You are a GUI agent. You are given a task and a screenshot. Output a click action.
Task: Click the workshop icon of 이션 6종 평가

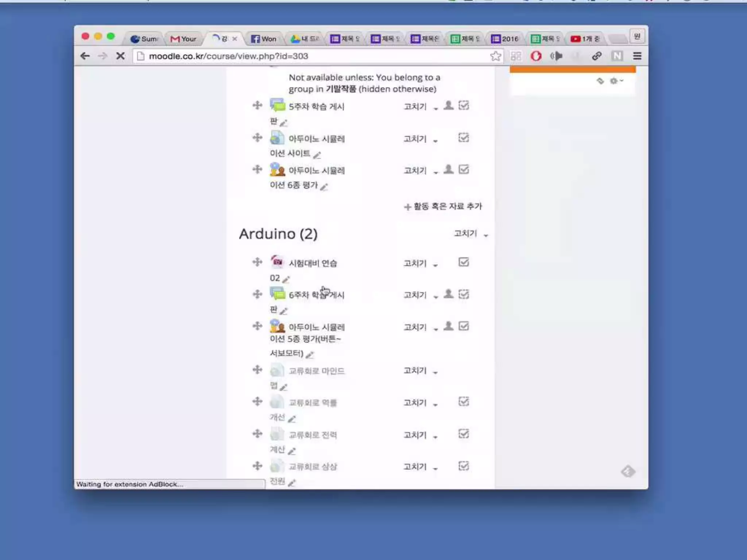277,170
